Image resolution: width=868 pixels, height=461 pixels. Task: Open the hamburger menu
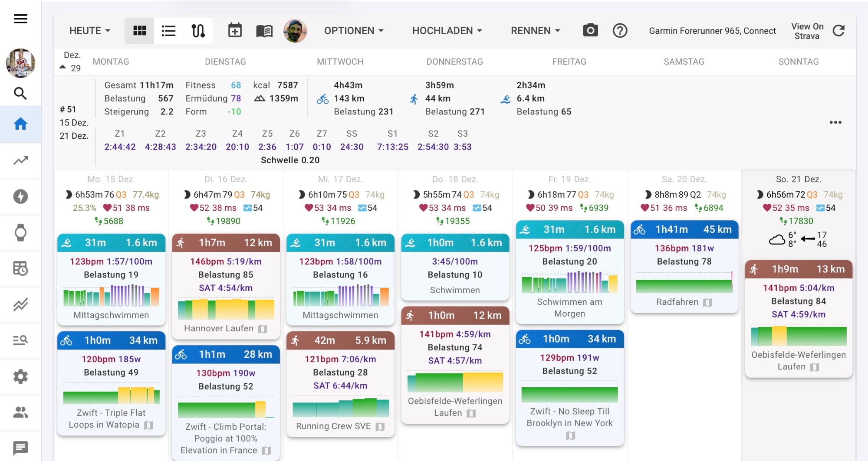(x=20, y=19)
